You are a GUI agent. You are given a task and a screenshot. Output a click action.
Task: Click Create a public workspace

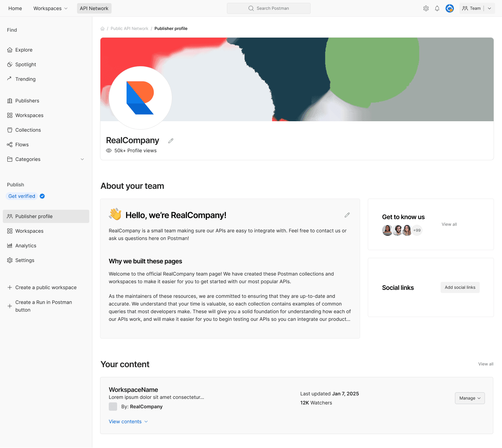[x=46, y=287]
